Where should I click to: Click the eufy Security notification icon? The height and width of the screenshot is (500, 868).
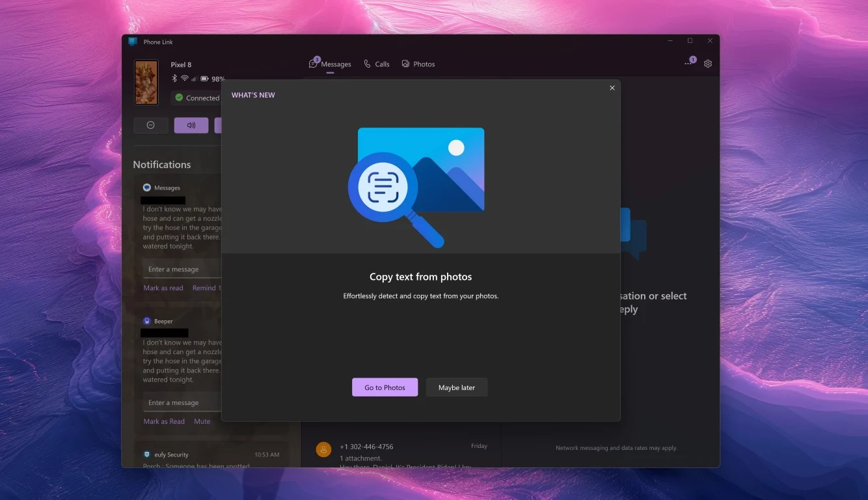[x=147, y=454]
